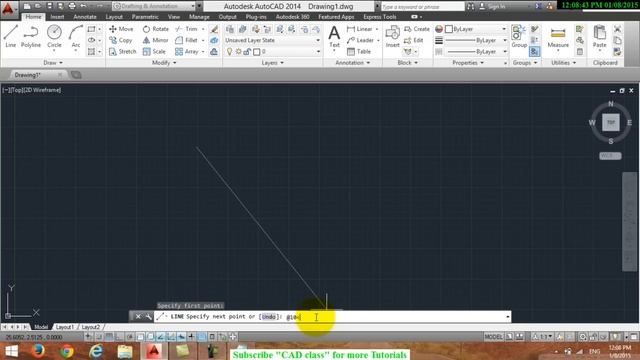Expand the Properties panel
640x360 pixels.
point(468,63)
